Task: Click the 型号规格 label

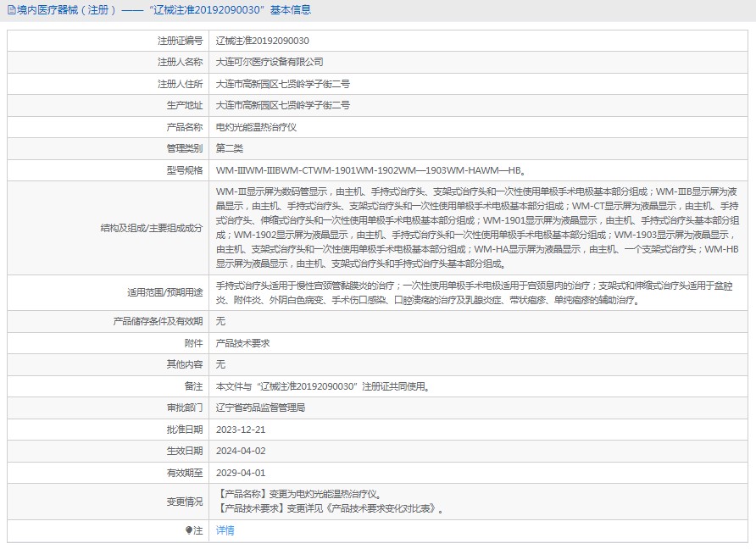Action: tap(185, 170)
